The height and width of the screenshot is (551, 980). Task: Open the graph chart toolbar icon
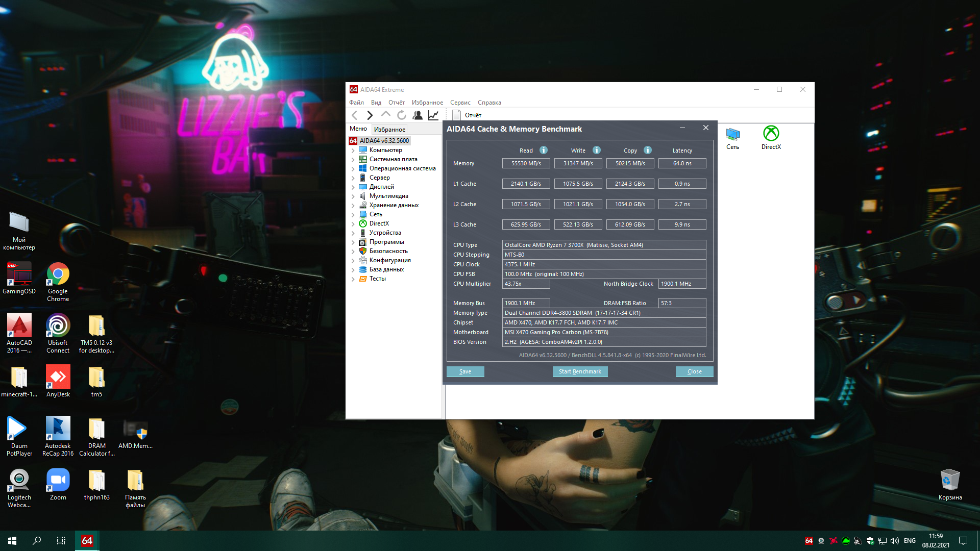click(433, 115)
